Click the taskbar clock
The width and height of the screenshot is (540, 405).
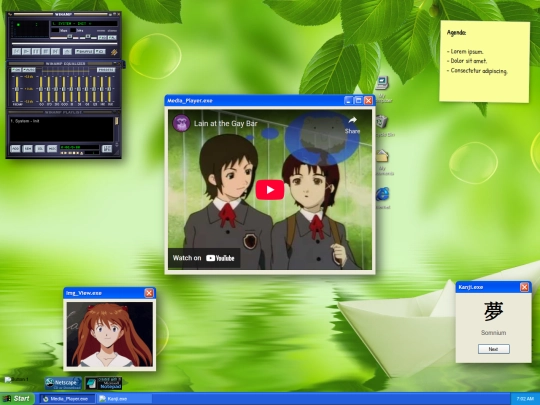525,399
